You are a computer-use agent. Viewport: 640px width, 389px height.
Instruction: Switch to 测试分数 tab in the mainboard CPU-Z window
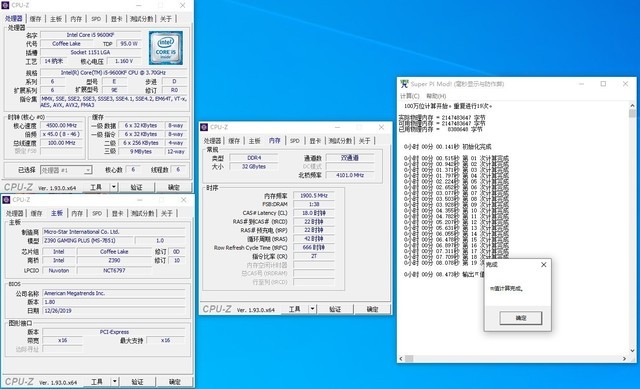click(x=142, y=213)
